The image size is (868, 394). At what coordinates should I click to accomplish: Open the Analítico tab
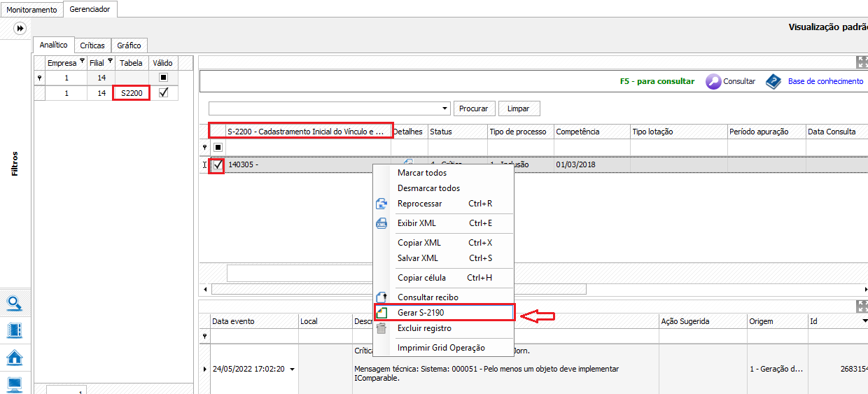54,45
